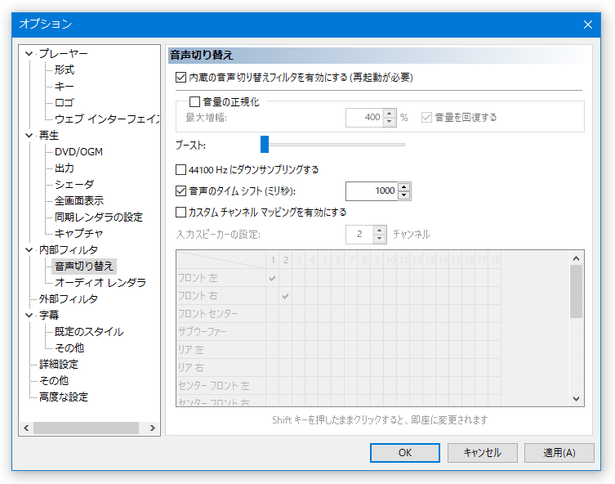The width and height of the screenshot is (615, 484).
Task: Click the 適用(A) button
Action: (x=559, y=453)
